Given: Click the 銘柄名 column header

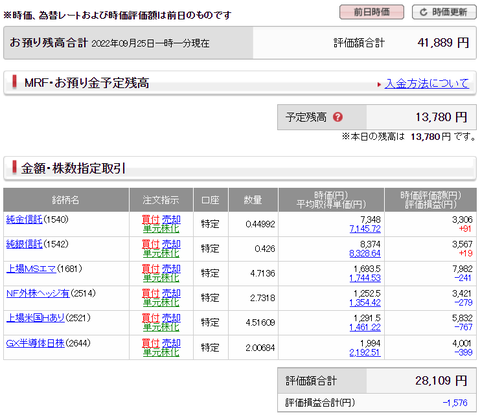Looking at the screenshot, I should point(66,200).
